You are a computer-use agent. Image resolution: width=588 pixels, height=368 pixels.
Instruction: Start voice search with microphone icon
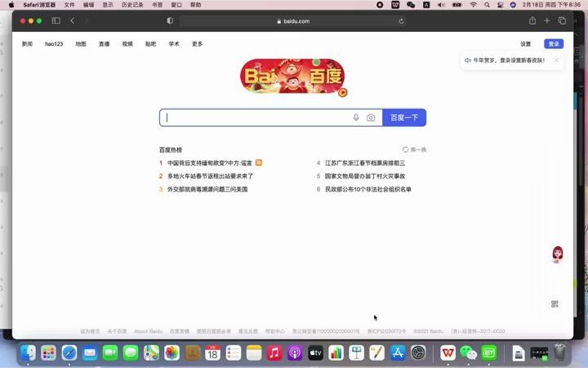[x=356, y=118]
